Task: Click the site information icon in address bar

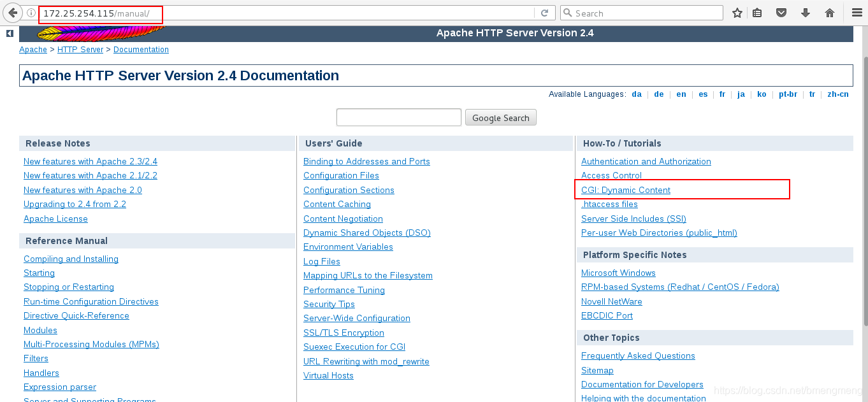Action: 31,13
